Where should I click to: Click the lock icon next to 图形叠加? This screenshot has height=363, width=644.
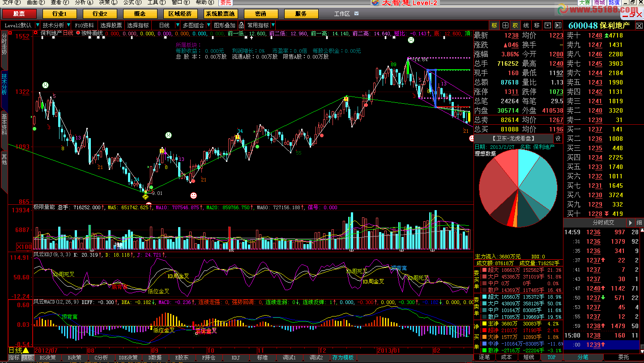pyautogui.click(x=241, y=25)
